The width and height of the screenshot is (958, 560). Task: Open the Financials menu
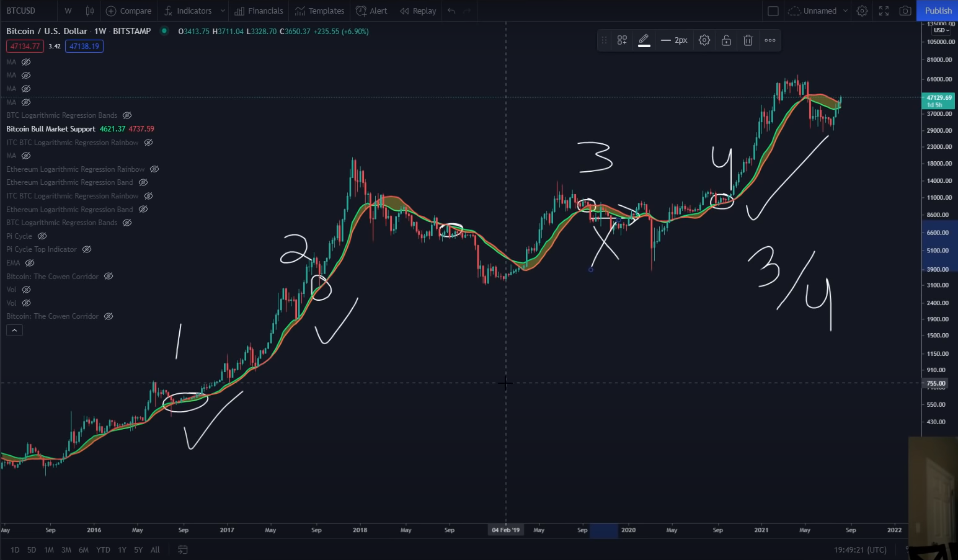pos(259,11)
